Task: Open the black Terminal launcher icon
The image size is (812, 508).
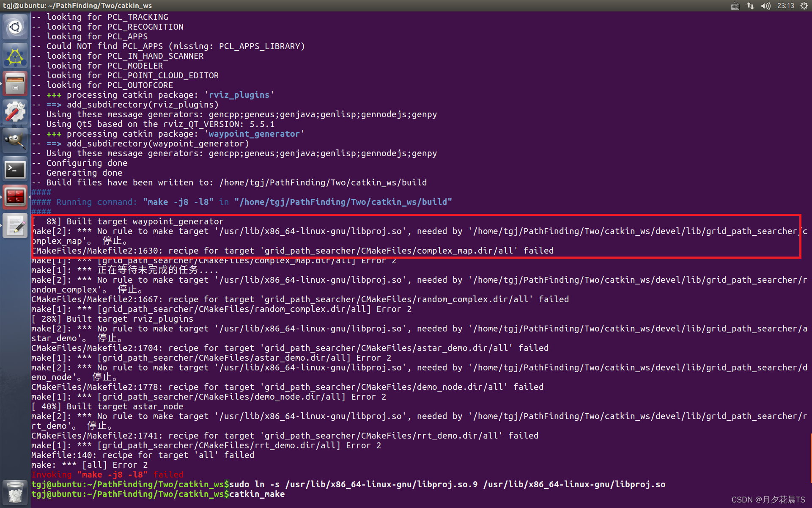Action: point(15,169)
